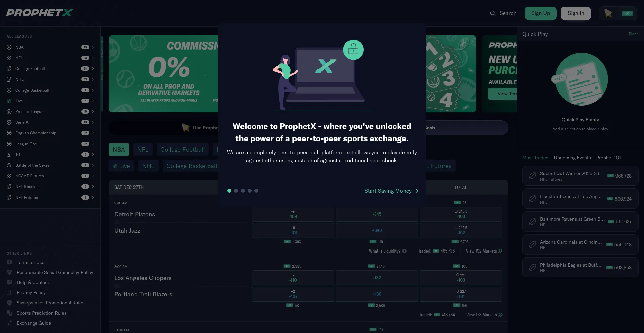This screenshot has width=644, height=333.
Task: Click the Sign Up button
Action: coord(541,13)
